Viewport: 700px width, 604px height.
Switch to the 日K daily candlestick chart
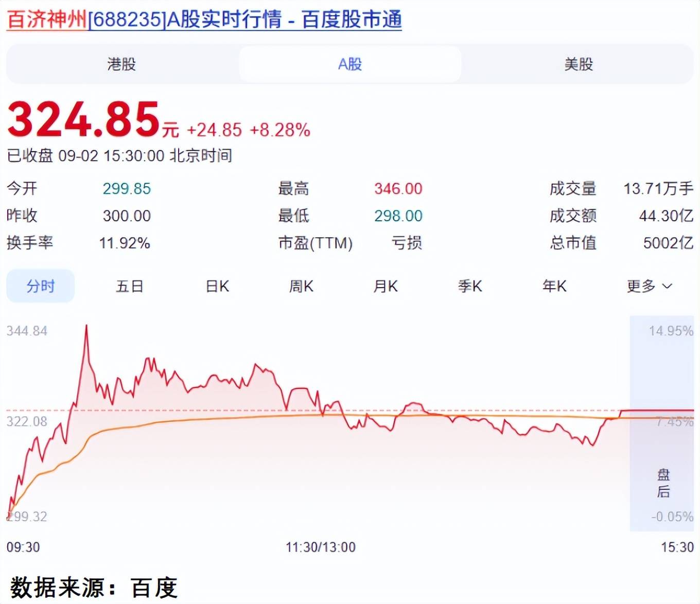(216, 286)
